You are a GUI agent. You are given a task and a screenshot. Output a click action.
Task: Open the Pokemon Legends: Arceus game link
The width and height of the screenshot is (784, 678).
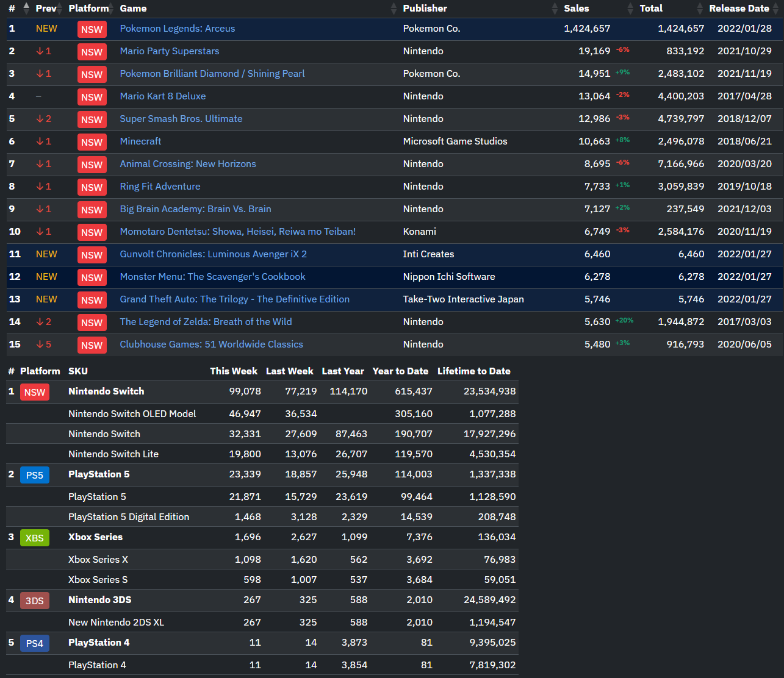coord(178,29)
